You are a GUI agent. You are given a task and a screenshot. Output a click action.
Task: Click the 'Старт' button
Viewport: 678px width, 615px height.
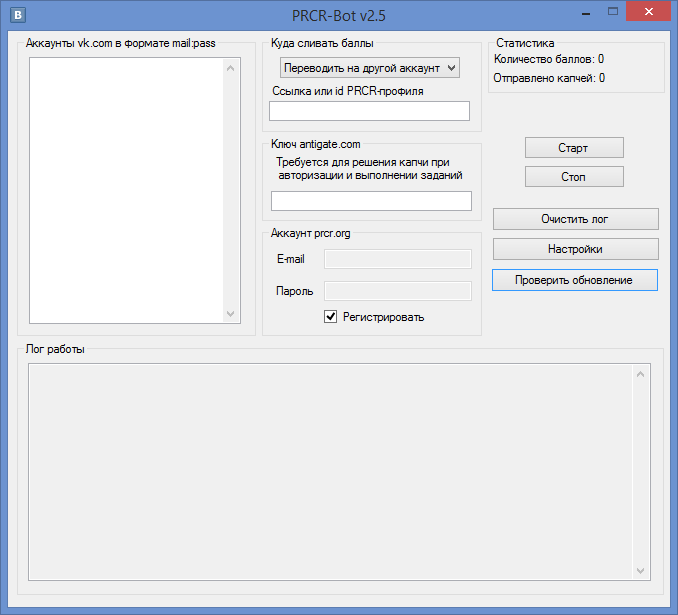[574, 148]
